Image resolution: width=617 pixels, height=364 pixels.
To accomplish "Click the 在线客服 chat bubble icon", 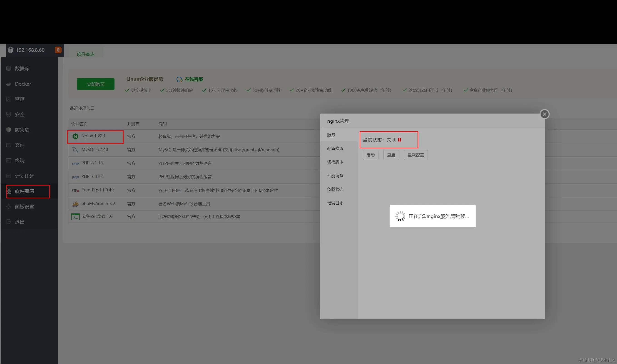I will pyautogui.click(x=179, y=79).
